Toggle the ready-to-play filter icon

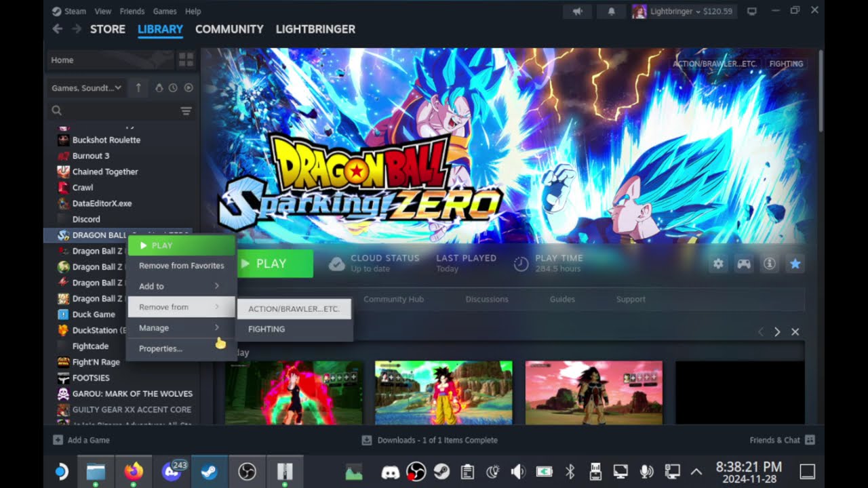pyautogui.click(x=189, y=87)
